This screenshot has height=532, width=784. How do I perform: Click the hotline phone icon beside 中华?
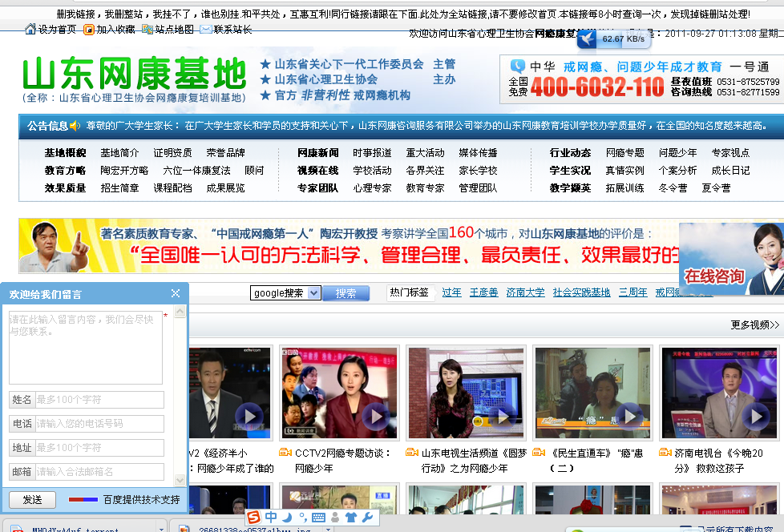click(518, 66)
